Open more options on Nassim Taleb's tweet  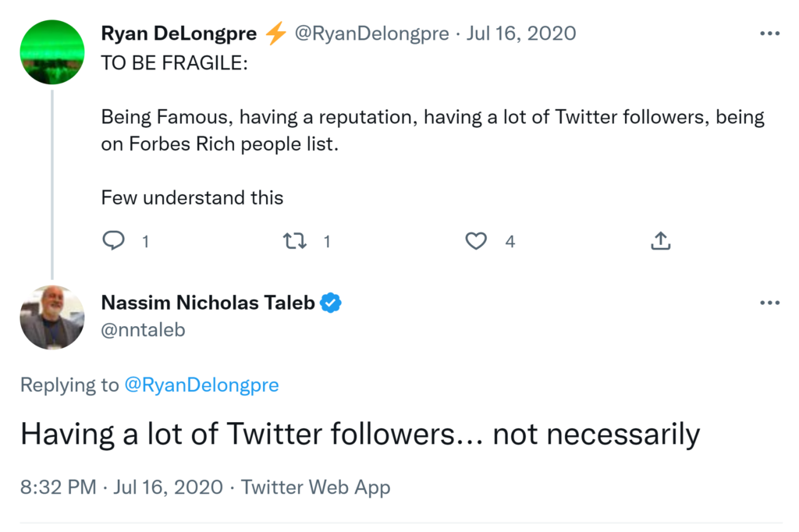coord(769,303)
